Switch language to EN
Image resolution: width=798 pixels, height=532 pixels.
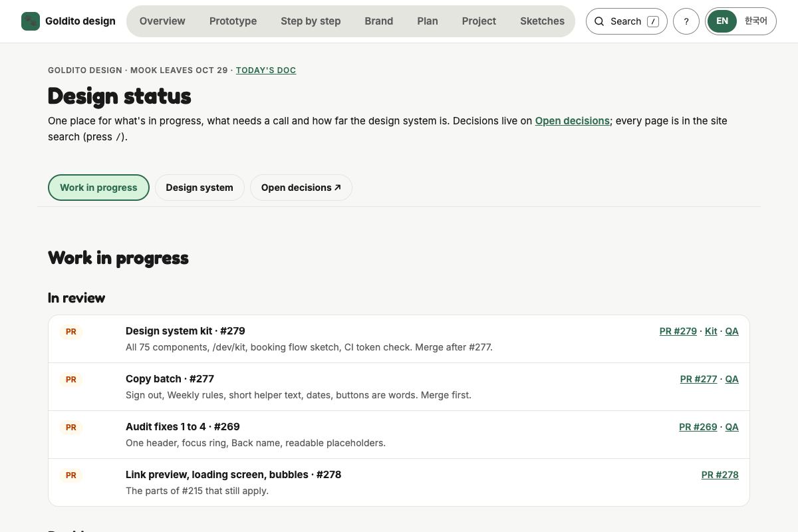[722, 21]
